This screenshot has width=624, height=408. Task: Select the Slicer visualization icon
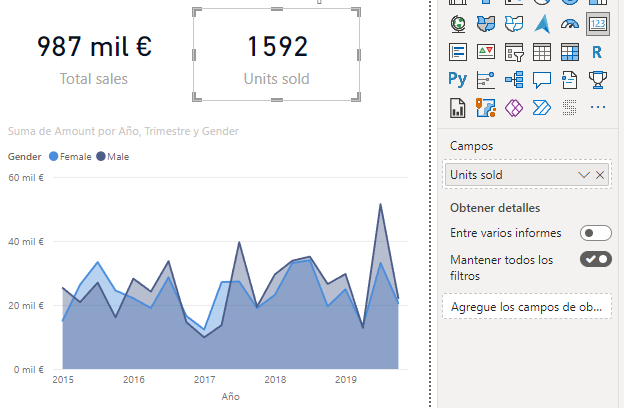[x=514, y=51]
